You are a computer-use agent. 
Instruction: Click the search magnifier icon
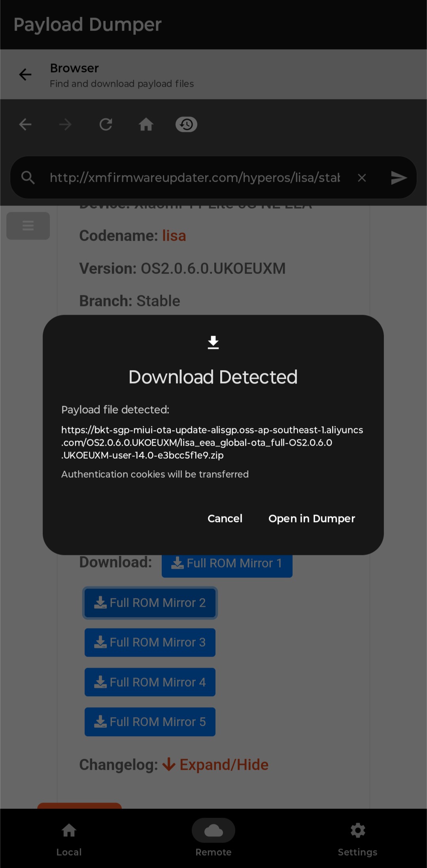coord(28,178)
